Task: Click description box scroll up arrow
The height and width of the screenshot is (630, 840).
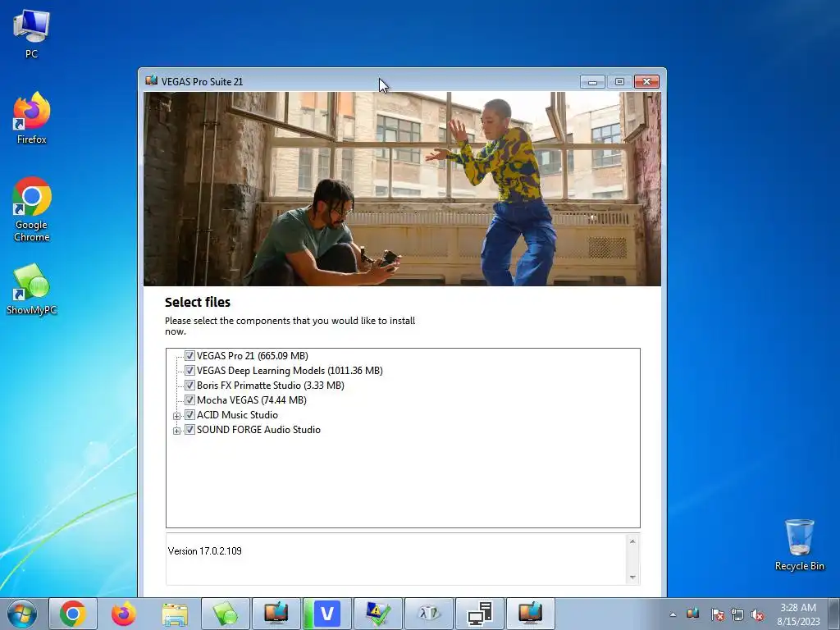Action: tap(632, 541)
